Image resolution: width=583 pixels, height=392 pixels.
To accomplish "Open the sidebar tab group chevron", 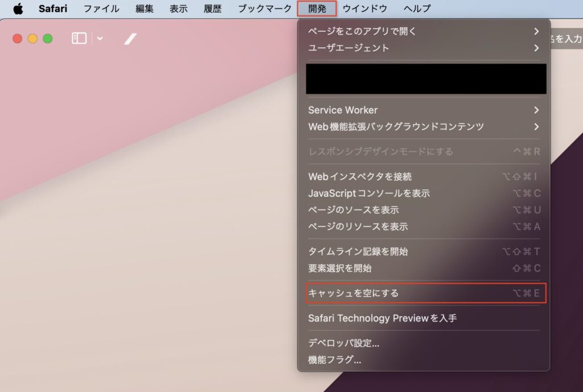I will (x=100, y=38).
